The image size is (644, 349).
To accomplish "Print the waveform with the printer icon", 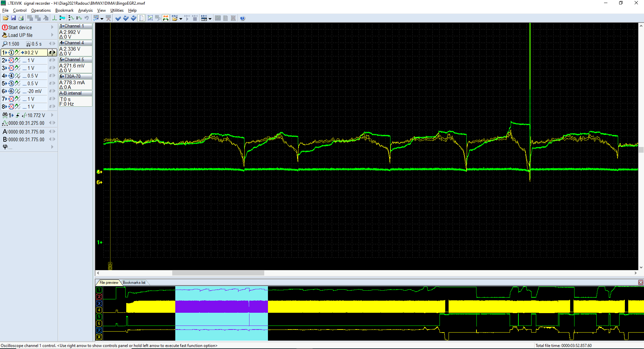I will tap(21, 18).
